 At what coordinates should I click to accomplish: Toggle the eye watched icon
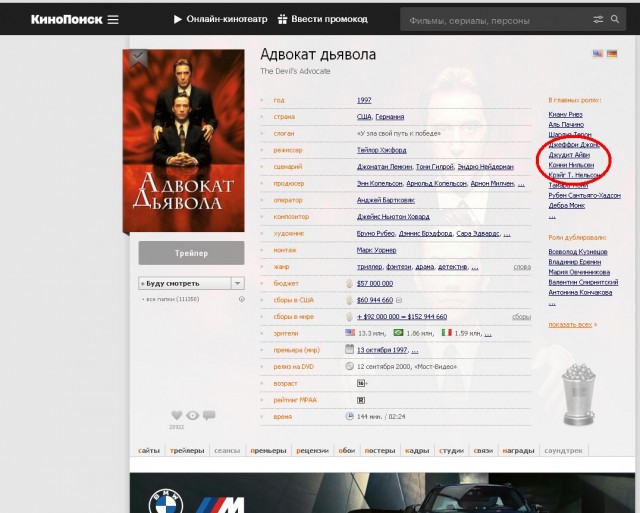pos(193,415)
